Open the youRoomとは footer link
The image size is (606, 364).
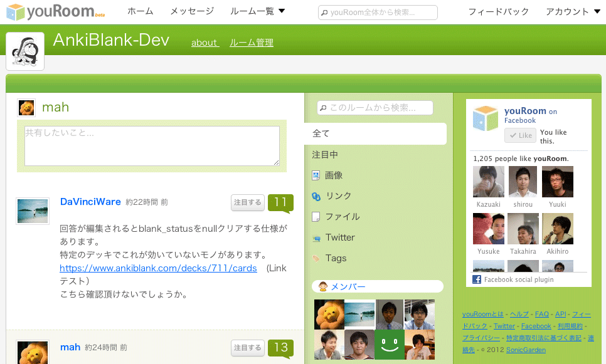tap(482, 315)
